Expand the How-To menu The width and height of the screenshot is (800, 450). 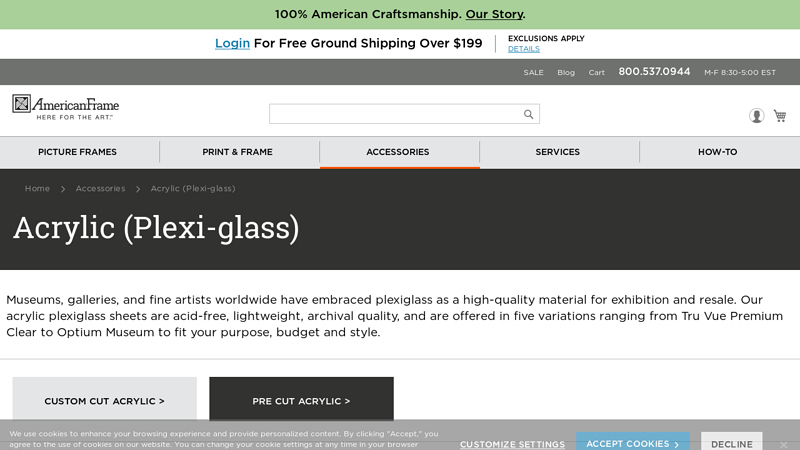[718, 152]
